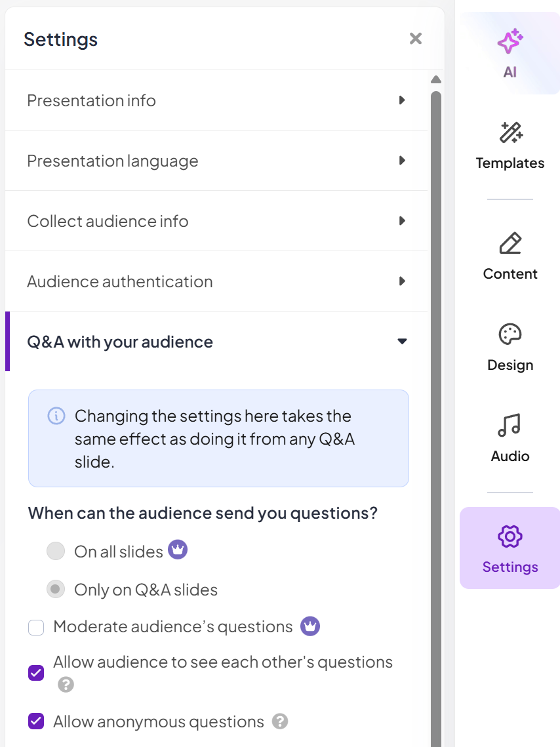Image resolution: width=560 pixels, height=747 pixels.
Task: Open the Templates panel
Action: [510, 146]
